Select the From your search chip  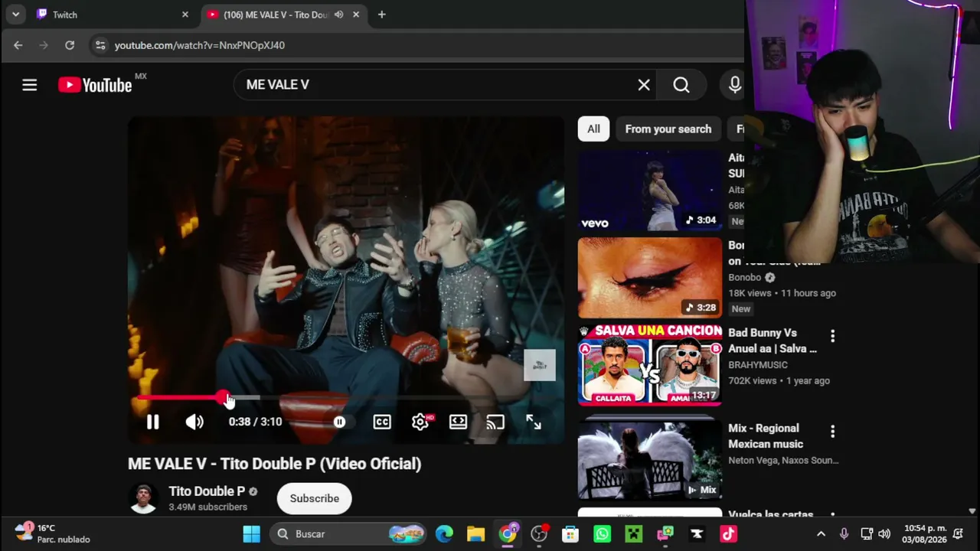(668, 129)
